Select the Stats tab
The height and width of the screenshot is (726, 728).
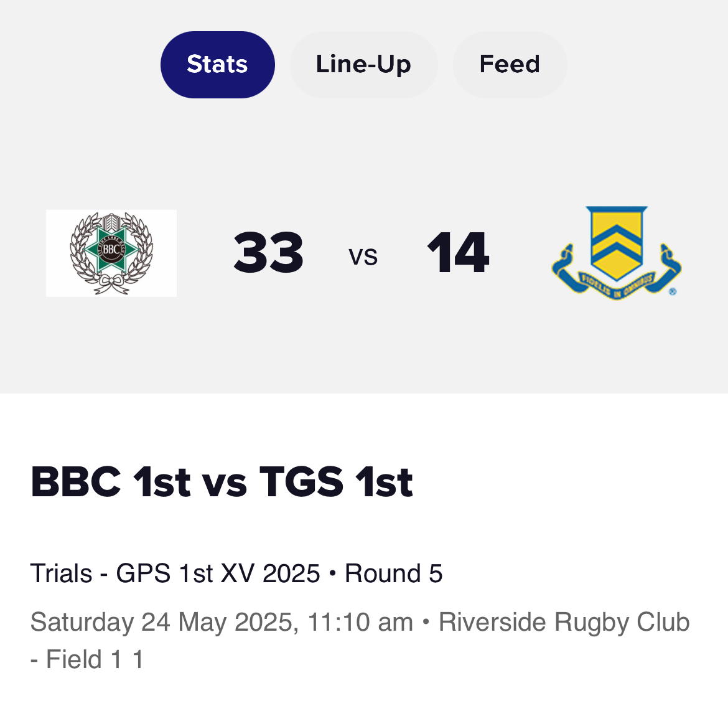217,65
